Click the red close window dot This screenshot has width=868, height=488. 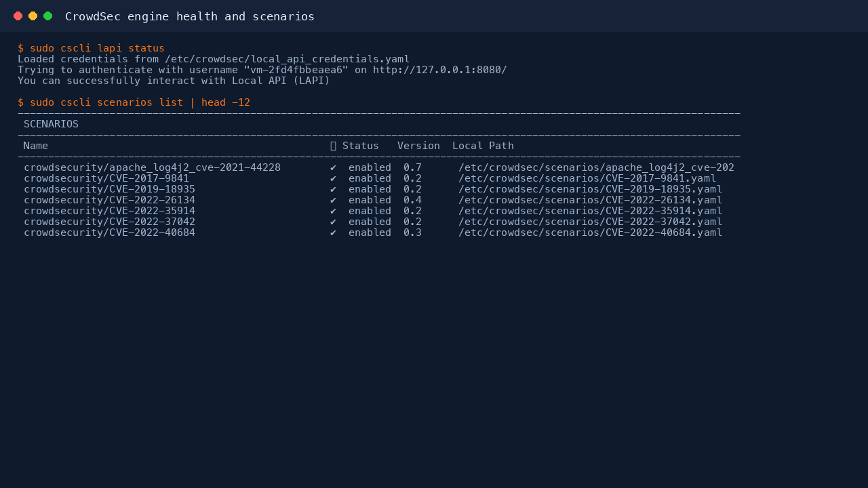coord(18,16)
